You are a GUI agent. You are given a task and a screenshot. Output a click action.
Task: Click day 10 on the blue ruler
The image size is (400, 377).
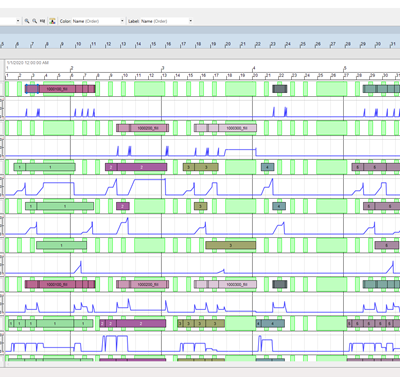point(78,44)
